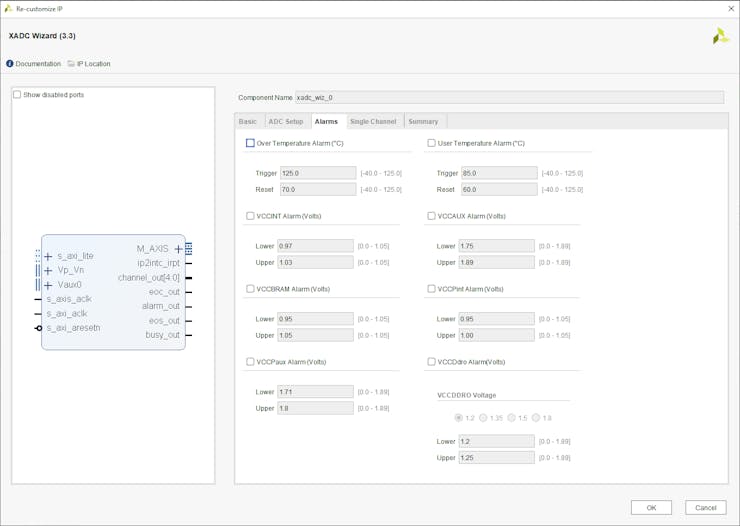Click VCCBRAM Lower field 0.95

pyautogui.click(x=315, y=319)
